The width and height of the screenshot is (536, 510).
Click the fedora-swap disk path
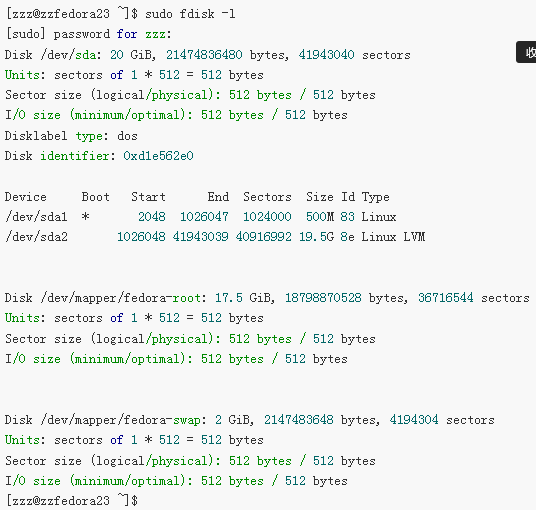point(120,420)
